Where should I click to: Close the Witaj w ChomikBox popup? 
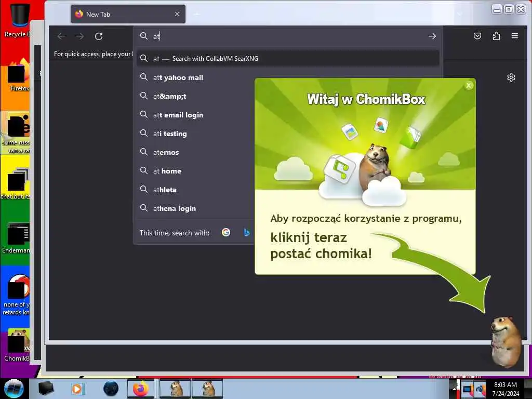[x=469, y=86]
